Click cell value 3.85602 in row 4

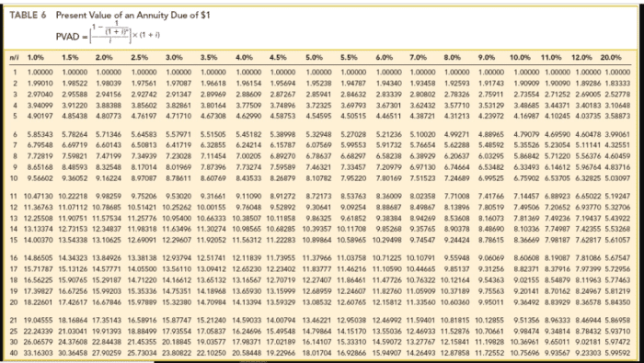click(144, 105)
